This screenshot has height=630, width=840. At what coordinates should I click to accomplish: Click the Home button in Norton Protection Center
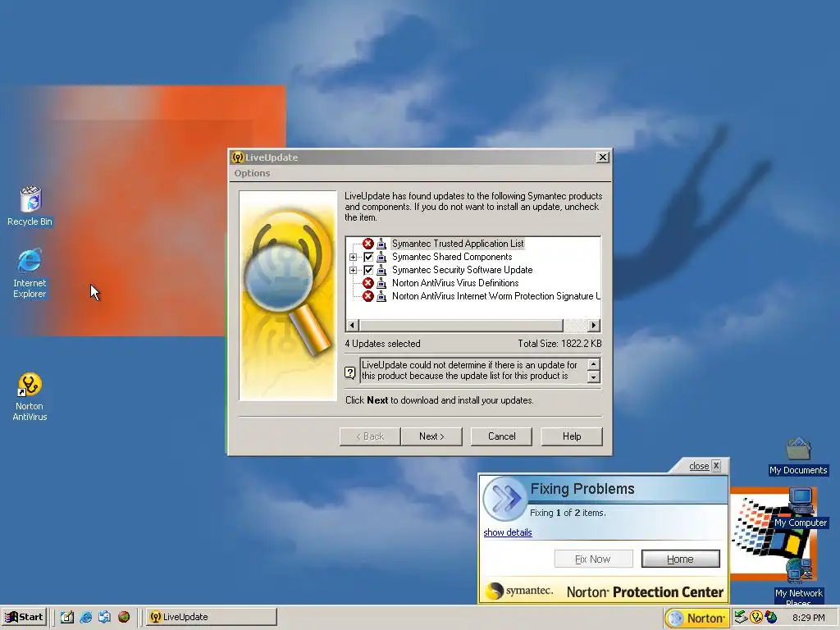(x=680, y=559)
